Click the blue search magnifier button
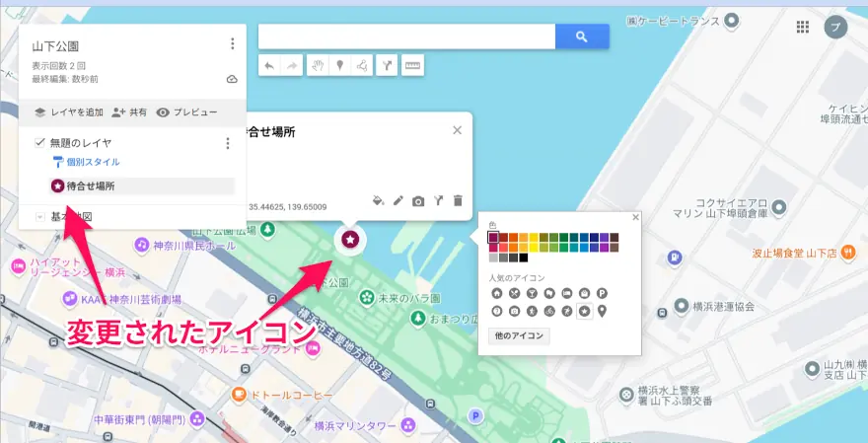 tap(582, 37)
